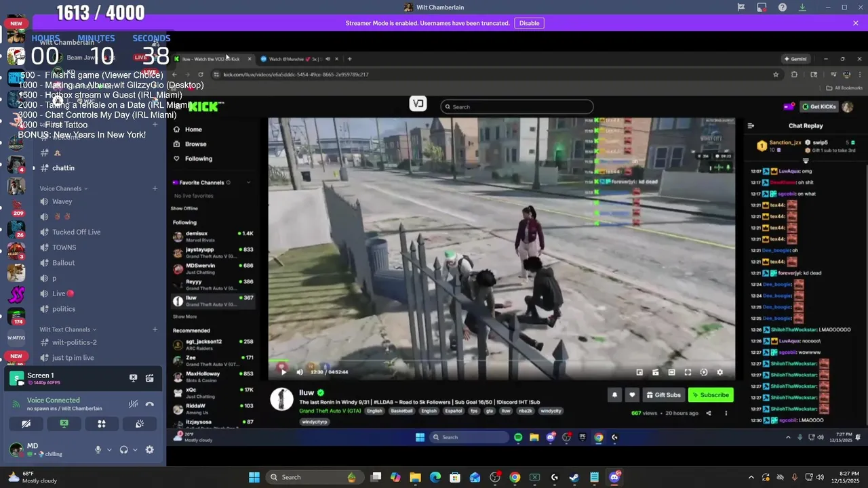Image resolution: width=868 pixels, height=488 pixels.
Task: Play the Kick VOD video
Action: [283, 371]
